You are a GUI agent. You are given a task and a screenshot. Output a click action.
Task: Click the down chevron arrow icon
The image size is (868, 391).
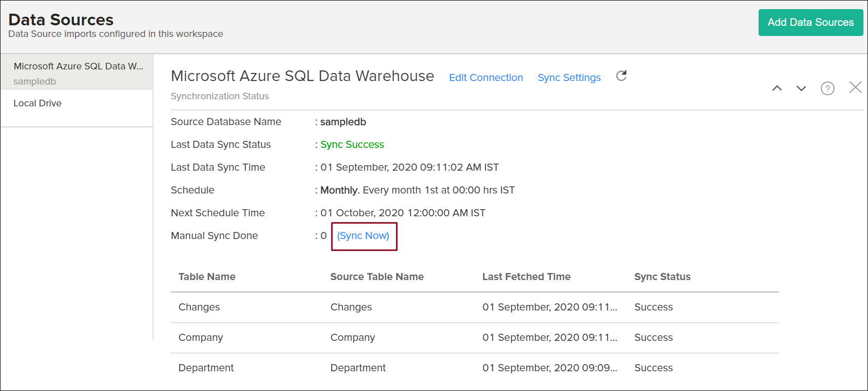(801, 88)
